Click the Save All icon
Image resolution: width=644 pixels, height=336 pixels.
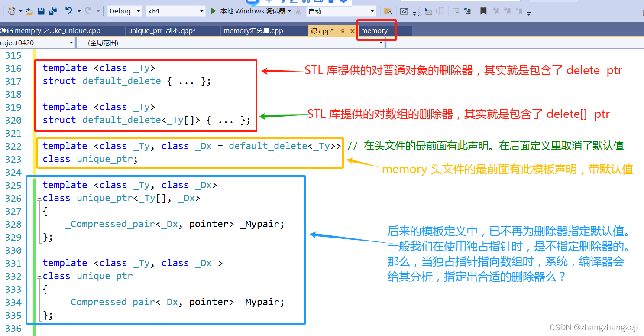point(53,11)
